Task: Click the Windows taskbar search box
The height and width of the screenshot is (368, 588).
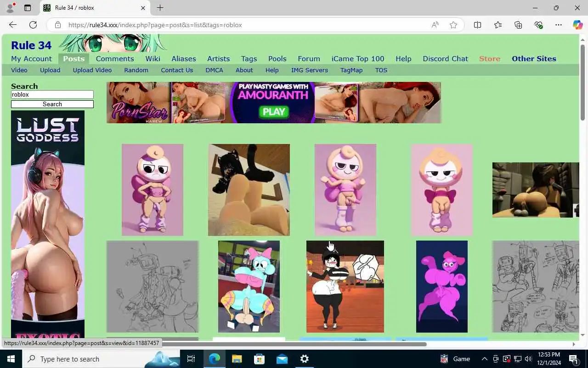Action: pyautogui.click(x=101, y=359)
